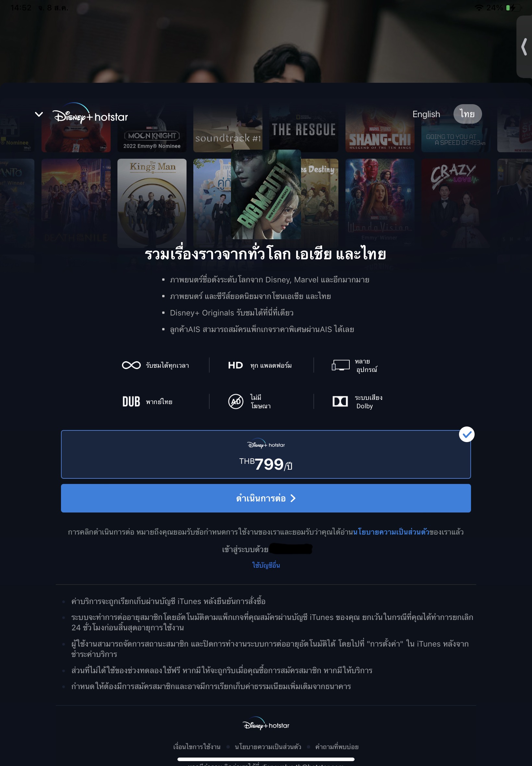Image resolution: width=532 pixels, height=766 pixels.
Task: Tap the multiple devices icon
Action: (340, 365)
